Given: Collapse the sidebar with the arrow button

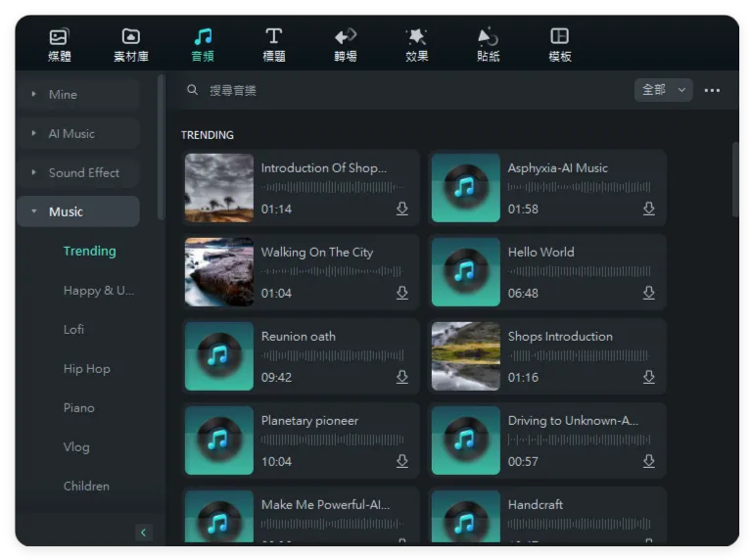Looking at the screenshot, I should tap(144, 533).
